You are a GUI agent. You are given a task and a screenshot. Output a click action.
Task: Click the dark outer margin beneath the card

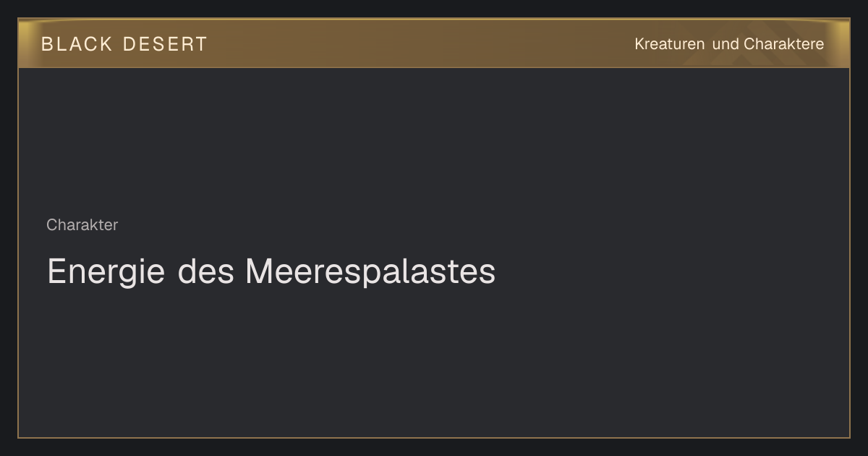coord(434,448)
